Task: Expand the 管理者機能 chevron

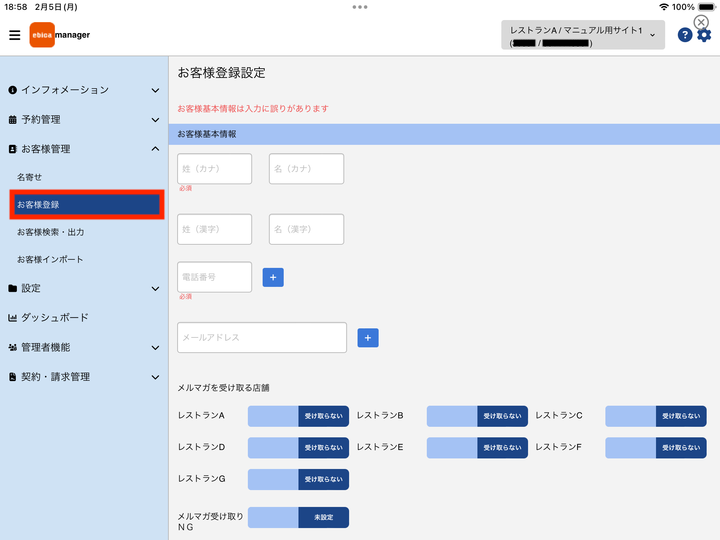Action: [x=155, y=348]
